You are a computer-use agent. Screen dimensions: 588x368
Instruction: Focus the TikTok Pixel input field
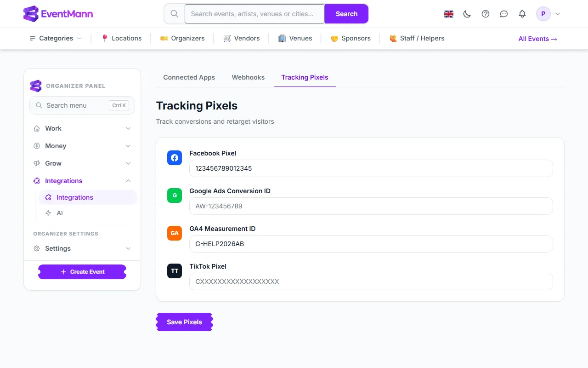371,282
